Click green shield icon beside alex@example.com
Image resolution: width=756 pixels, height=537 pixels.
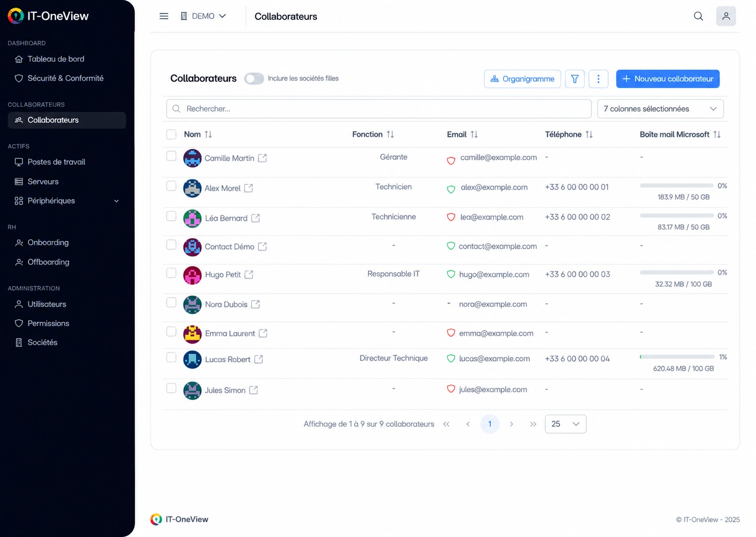(451, 189)
